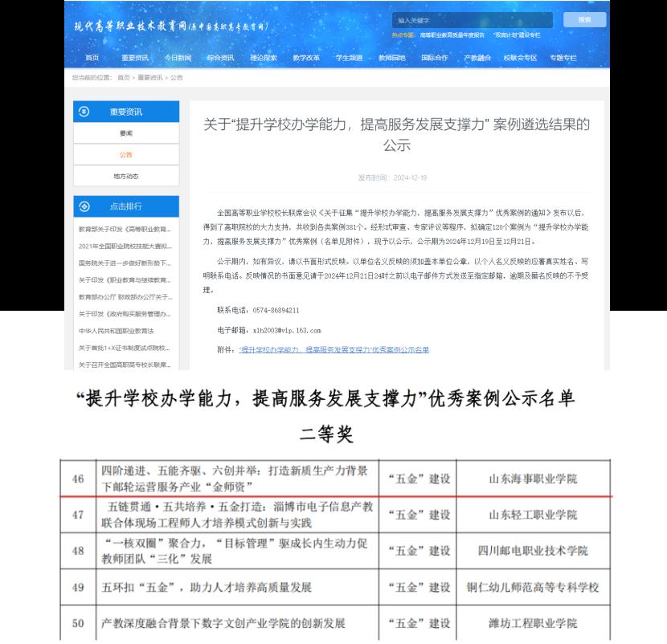
Task: Click the 铜仁幼儿师范高等专科学校 cell
Action: coord(533,588)
